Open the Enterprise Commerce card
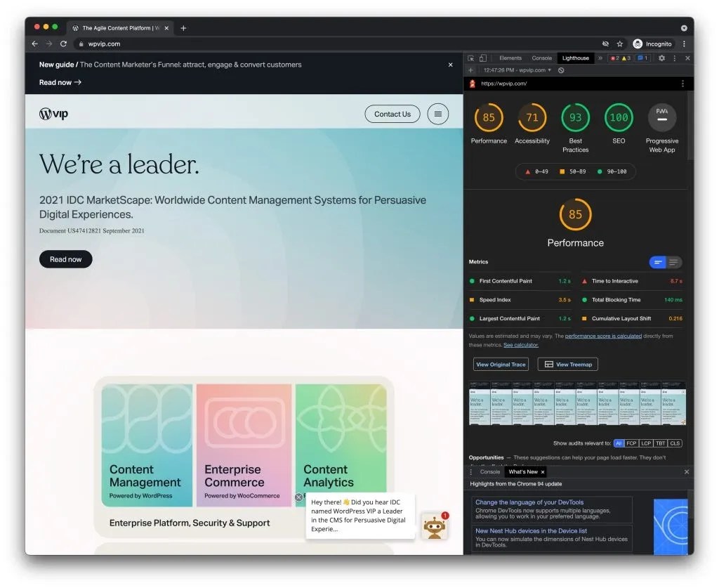 point(244,445)
